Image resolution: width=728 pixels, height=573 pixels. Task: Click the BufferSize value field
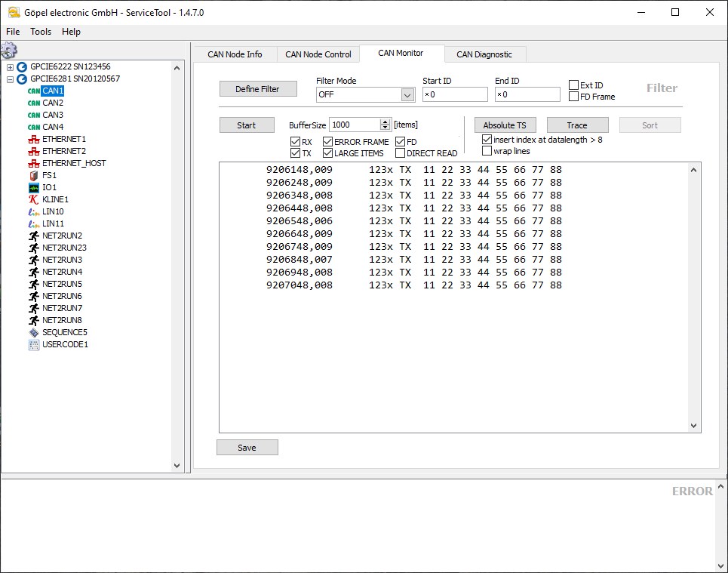355,125
